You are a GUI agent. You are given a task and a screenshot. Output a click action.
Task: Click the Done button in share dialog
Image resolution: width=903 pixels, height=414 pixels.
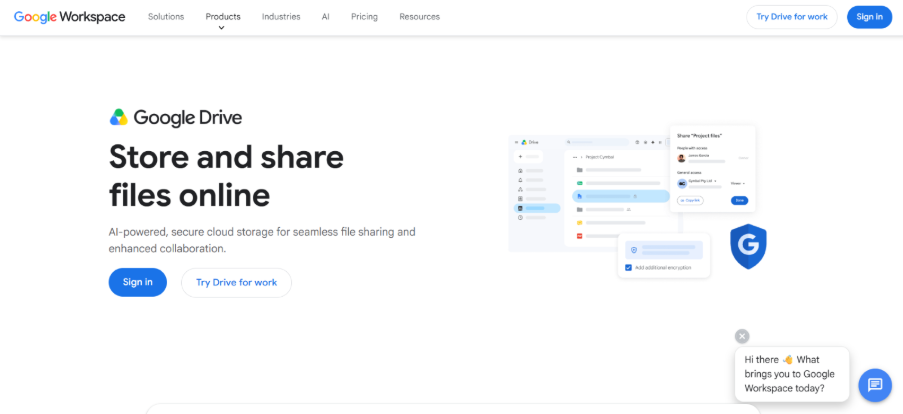coord(739,200)
